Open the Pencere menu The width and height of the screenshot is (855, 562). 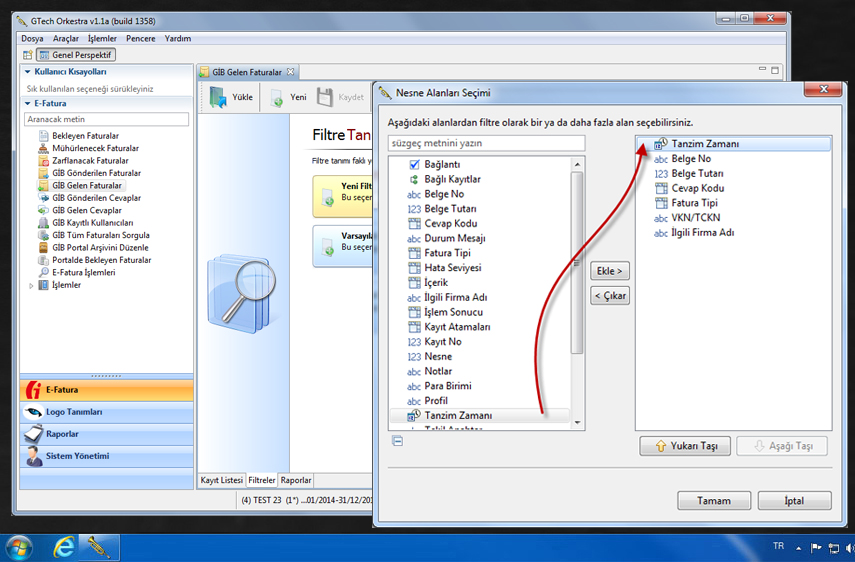[141, 39]
